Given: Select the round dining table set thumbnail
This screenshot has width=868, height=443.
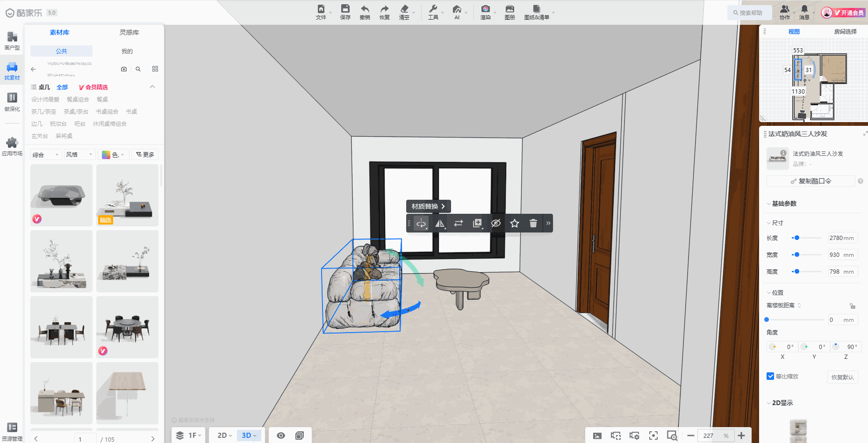Looking at the screenshot, I should 127,327.
